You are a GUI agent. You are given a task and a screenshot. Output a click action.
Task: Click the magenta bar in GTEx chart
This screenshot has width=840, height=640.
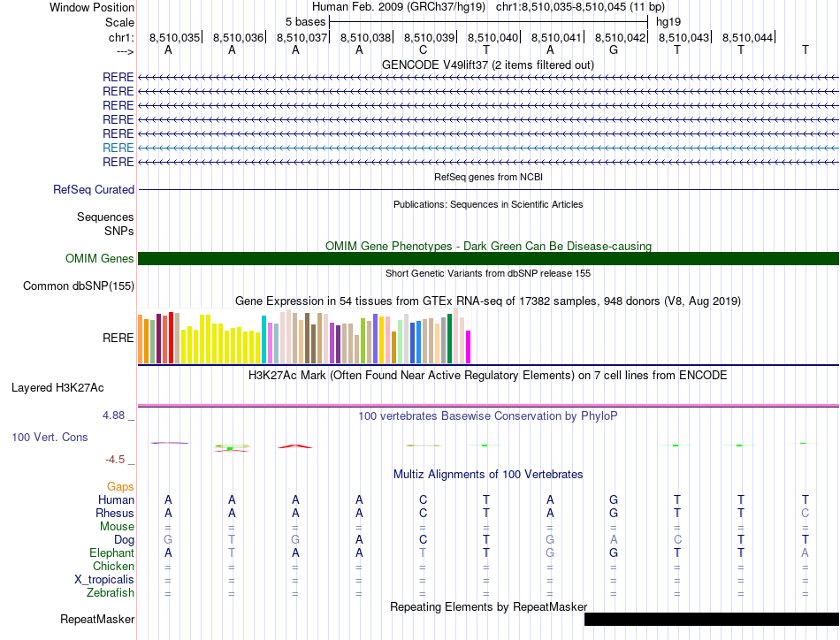468,347
